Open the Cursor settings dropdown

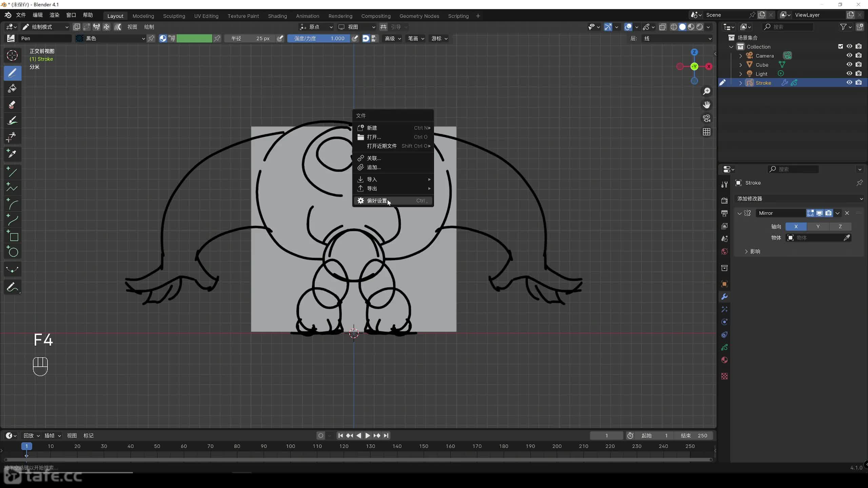pyautogui.click(x=439, y=38)
